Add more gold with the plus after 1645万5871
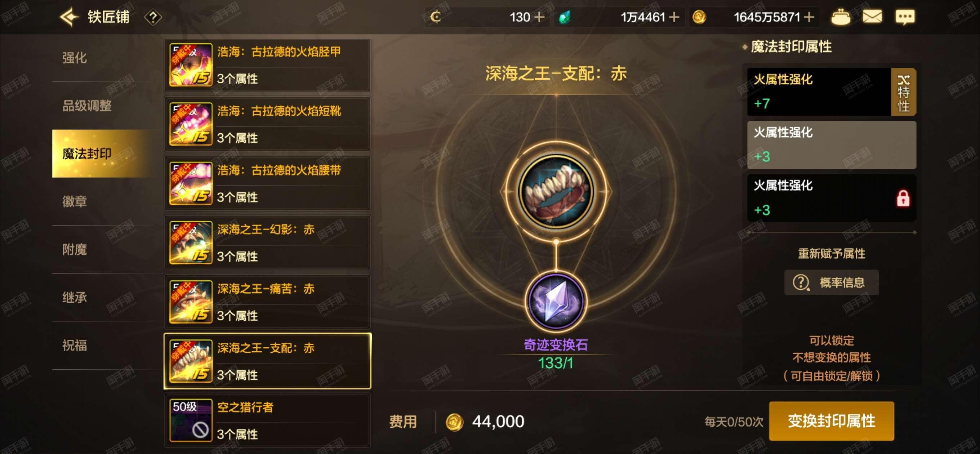The height and width of the screenshot is (454, 980). (809, 17)
